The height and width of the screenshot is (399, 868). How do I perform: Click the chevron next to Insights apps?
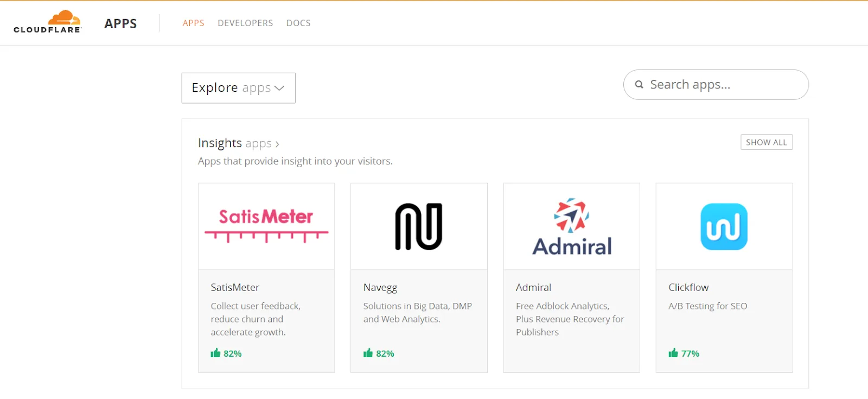tap(277, 144)
